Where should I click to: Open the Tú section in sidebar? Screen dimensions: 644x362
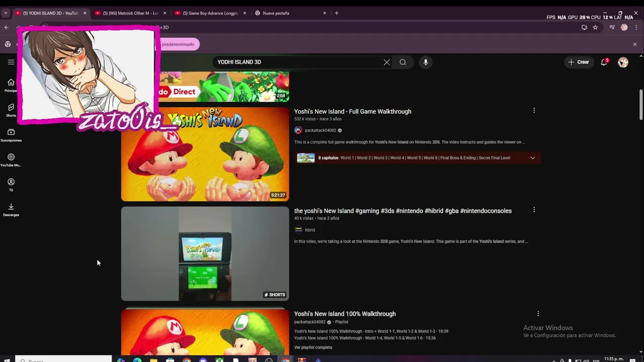coord(11,185)
